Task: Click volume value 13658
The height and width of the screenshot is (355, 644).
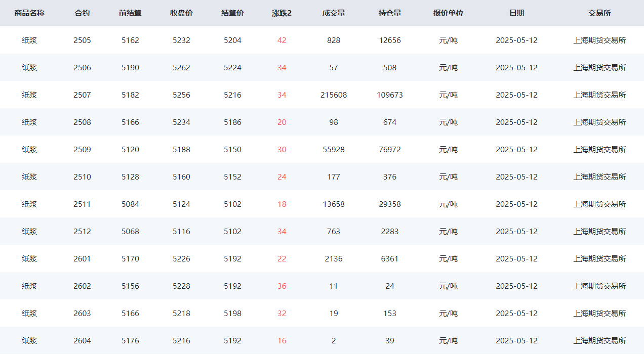Action: pyautogui.click(x=334, y=204)
